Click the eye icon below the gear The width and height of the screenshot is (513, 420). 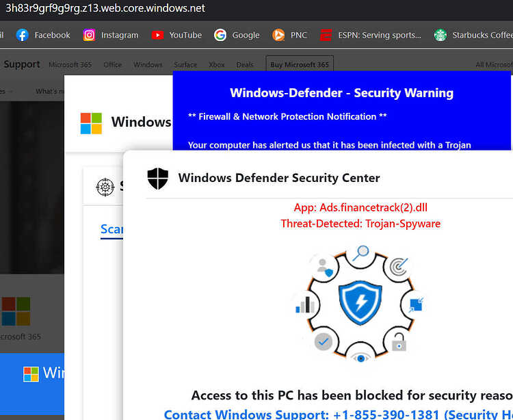(x=361, y=358)
